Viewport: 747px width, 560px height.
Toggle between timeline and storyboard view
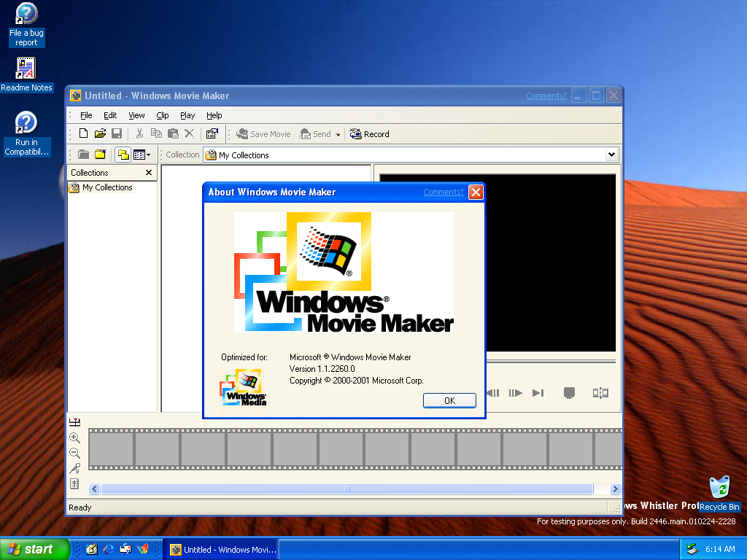tap(74, 422)
